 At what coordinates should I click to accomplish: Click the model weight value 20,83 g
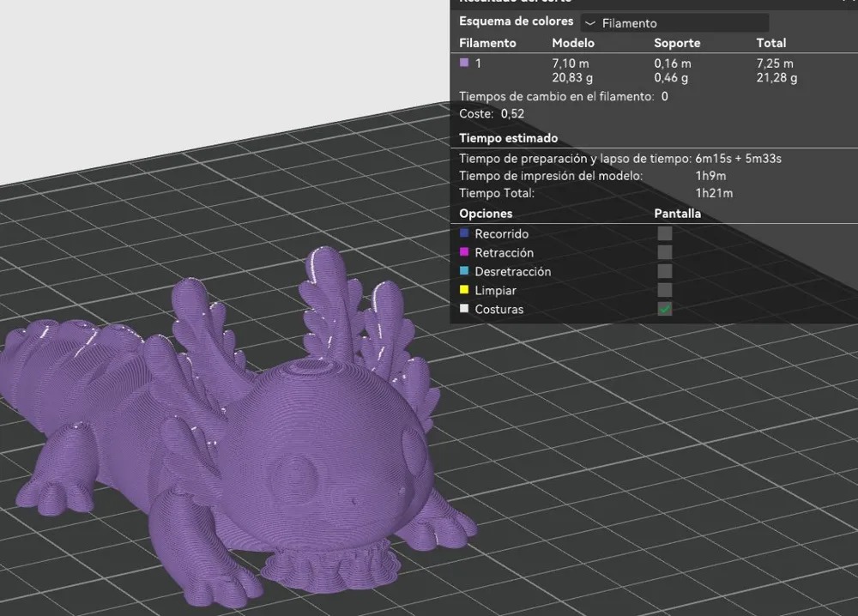coord(572,78)
